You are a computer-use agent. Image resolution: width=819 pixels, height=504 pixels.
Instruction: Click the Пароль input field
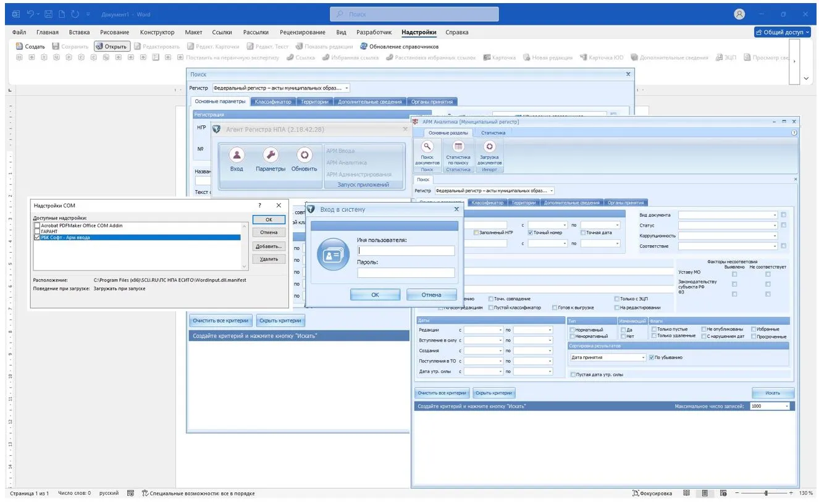coord(406,273)
